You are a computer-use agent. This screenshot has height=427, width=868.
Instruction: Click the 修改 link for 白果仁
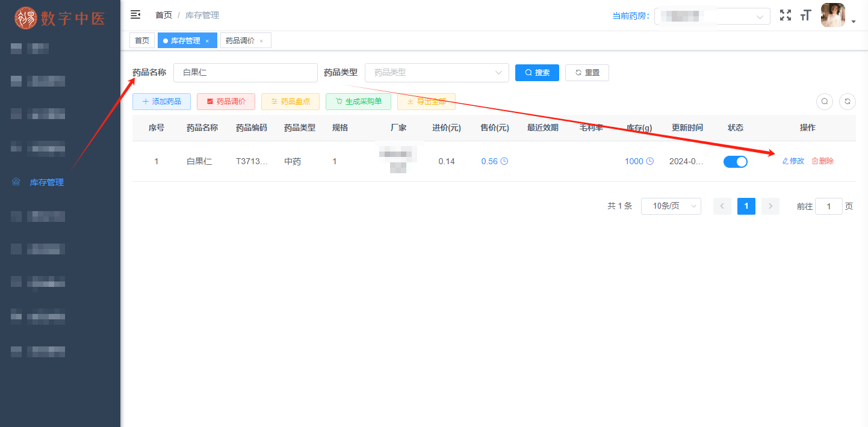793,161
